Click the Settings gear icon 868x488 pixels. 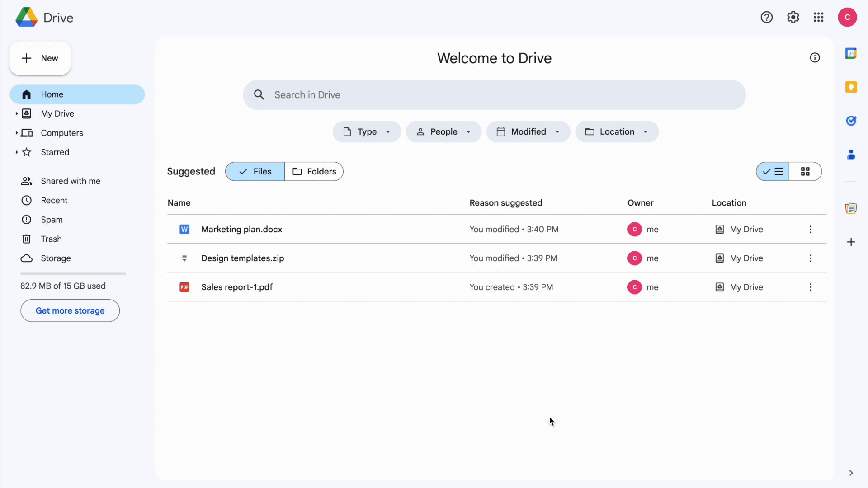(x=793, y=17)
